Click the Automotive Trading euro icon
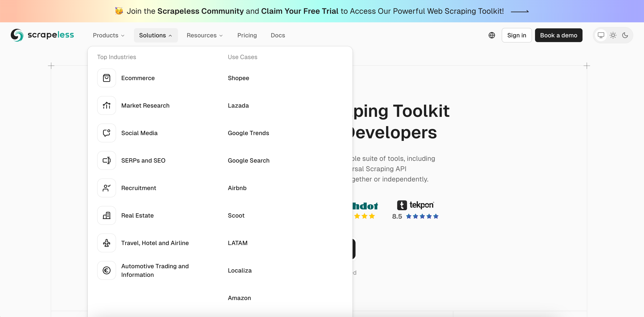644x317 pixels. [x=106, y=270]
